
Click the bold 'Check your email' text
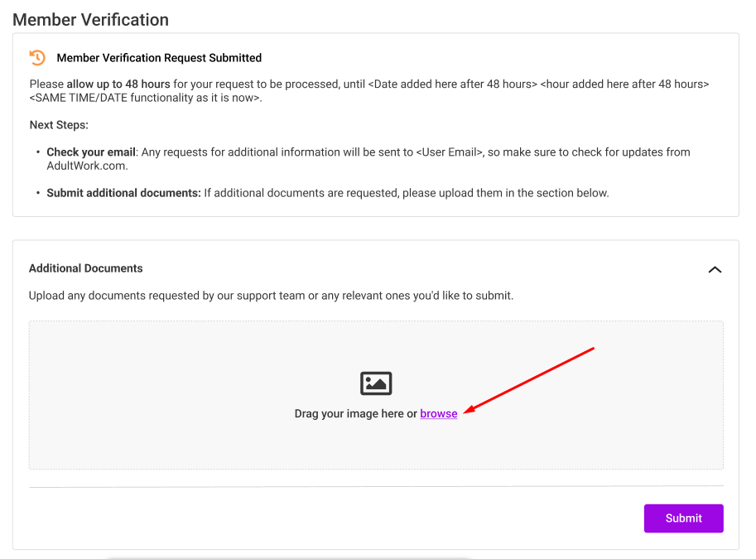point(91,152)
